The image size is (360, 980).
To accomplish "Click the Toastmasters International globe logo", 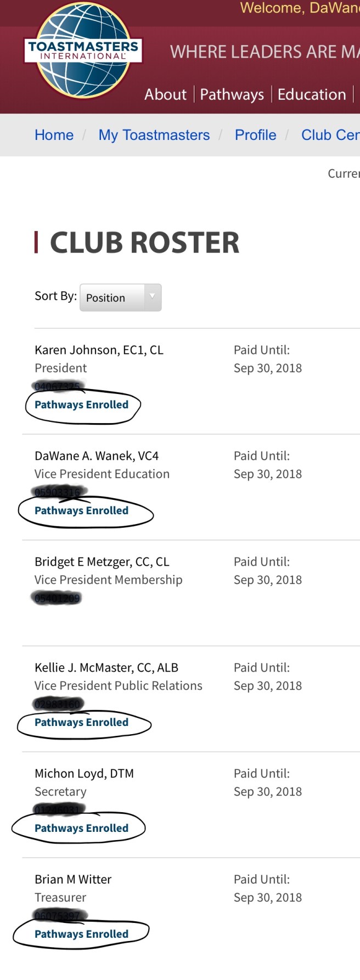I will 83,50.
